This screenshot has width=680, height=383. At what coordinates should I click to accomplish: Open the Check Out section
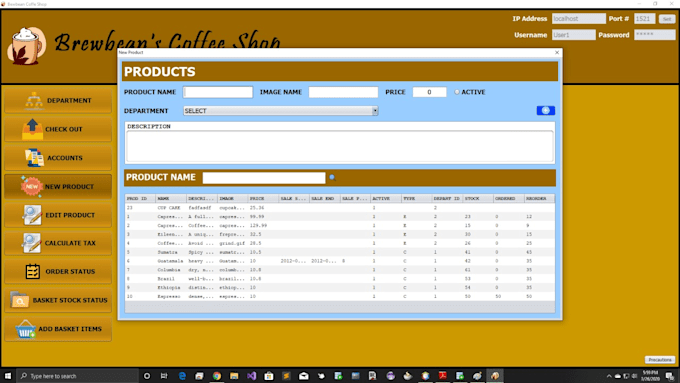click(x=58, y=129)
